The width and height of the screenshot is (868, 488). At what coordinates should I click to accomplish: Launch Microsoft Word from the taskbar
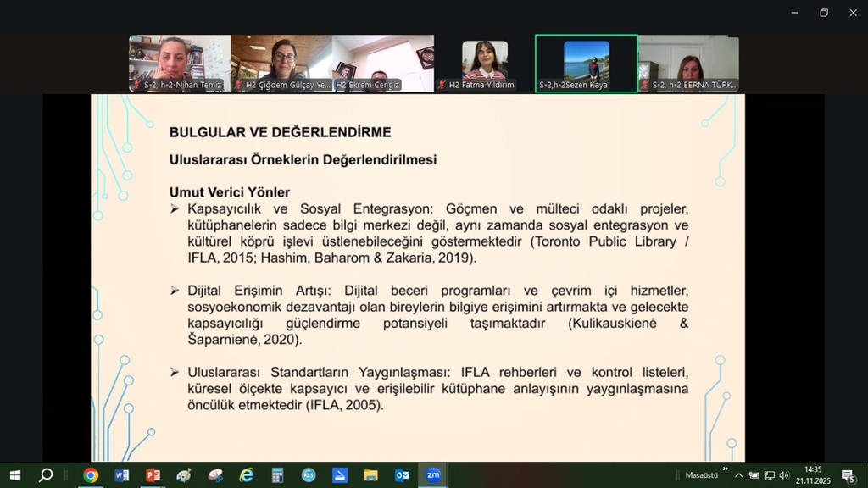(121, 475)
